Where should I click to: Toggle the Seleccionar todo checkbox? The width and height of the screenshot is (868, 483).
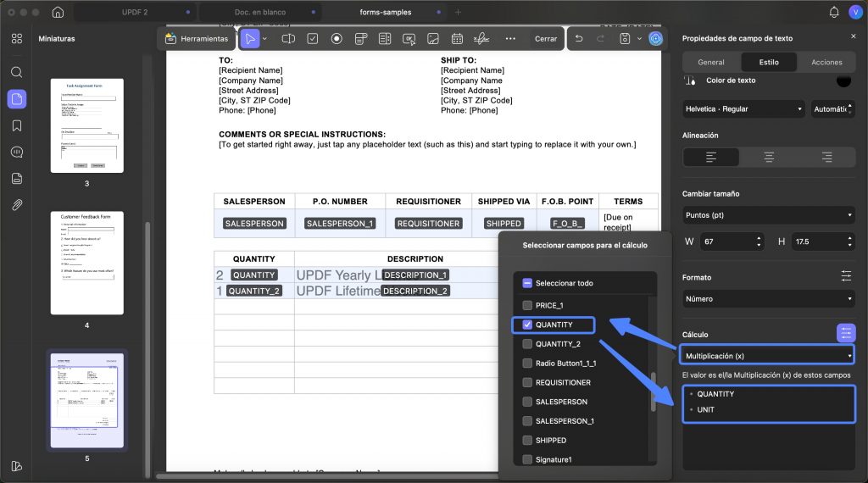[527, 283]
